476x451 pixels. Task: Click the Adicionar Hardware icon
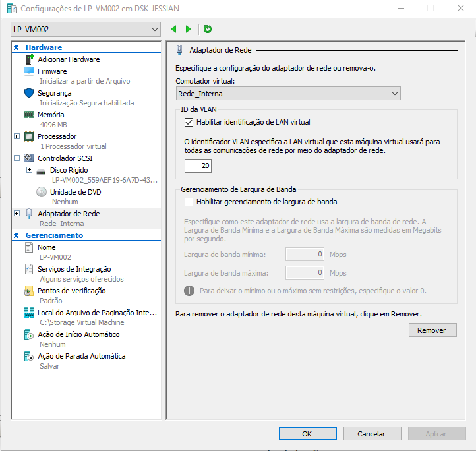pos(30,59)
